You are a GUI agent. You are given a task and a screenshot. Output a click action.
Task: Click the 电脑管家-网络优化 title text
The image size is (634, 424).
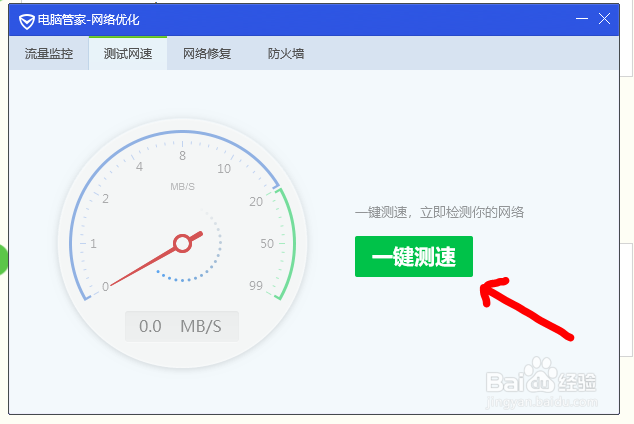pyautogui.click(x=89, y=20)
